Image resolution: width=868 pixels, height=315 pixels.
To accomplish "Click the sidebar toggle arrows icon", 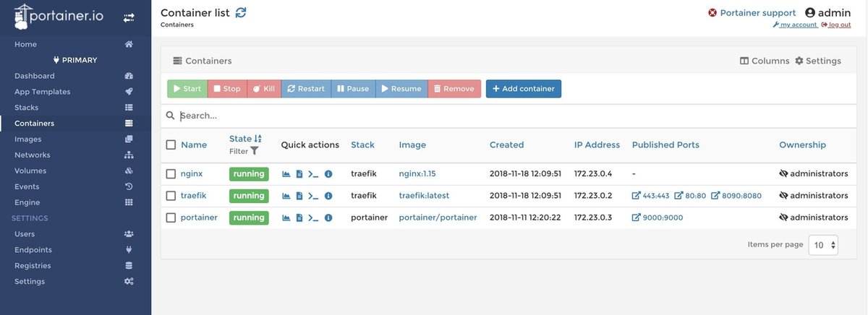I will pyautogui.click(x=129, y=17).
